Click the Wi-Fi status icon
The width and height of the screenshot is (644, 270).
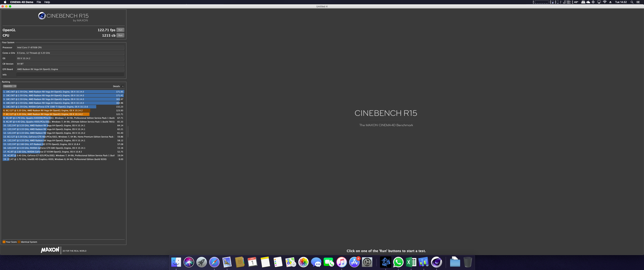605,2
